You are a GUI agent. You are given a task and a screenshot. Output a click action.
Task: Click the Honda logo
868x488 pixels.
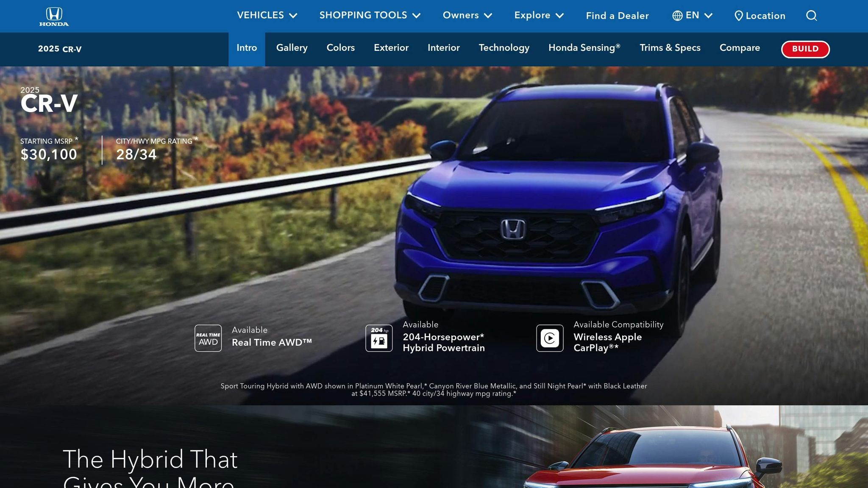(x=54, y=16)
